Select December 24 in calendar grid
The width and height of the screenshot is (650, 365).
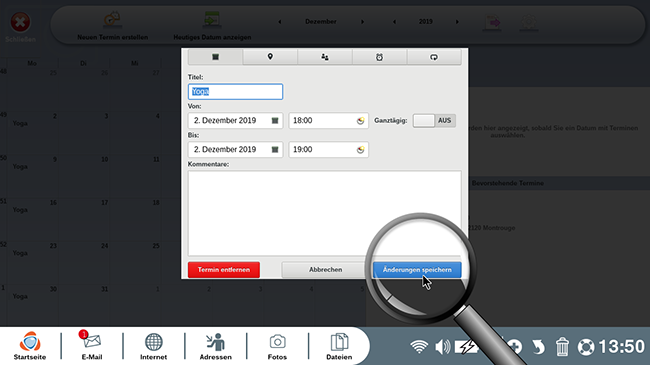coord(84,262)
